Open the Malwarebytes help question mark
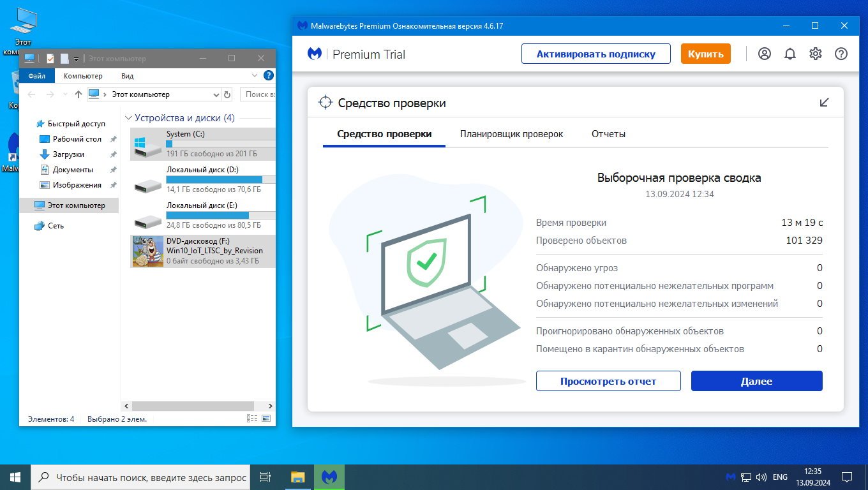Image resolution: width=868 pixels, height=490 pixels. [841, 54]
